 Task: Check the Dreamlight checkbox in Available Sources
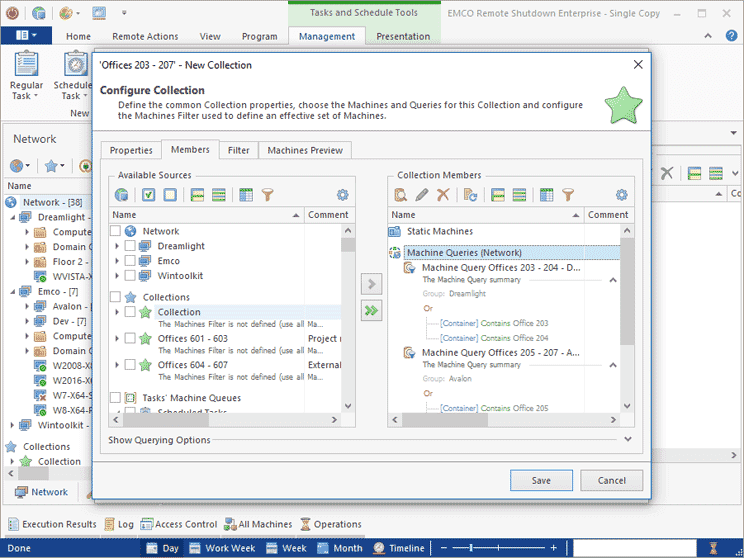click(130, 246)
